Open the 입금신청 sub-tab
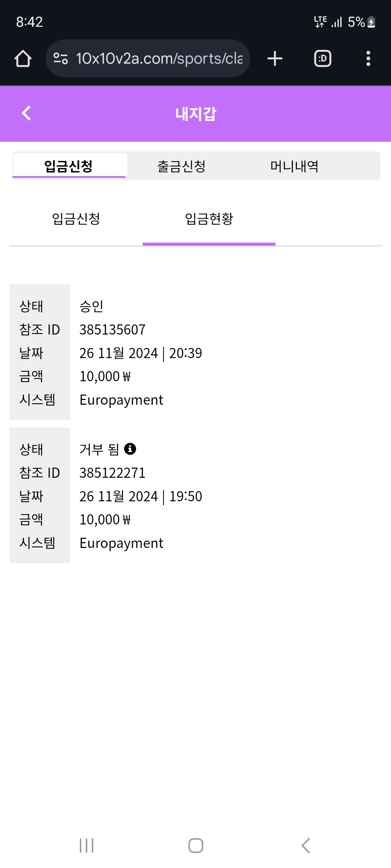The width and height of the screenshot is (391, 868). pyautogui.click(x=76, y=219)
